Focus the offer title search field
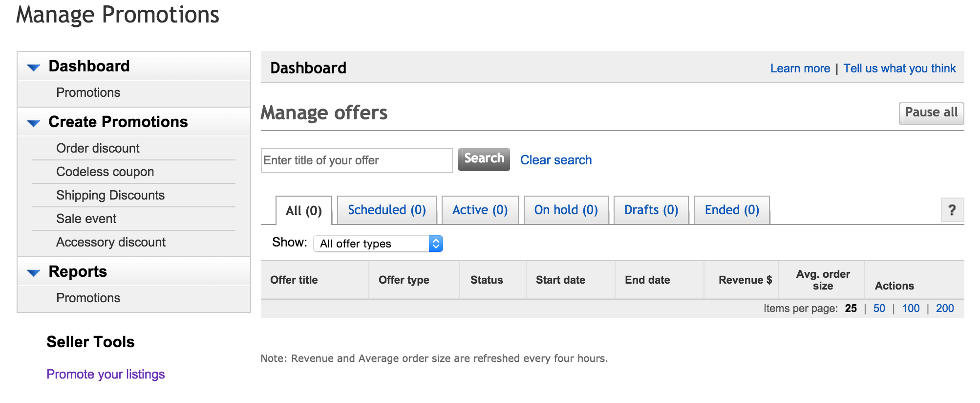The image size is (980, 403). tap(357, 160)
